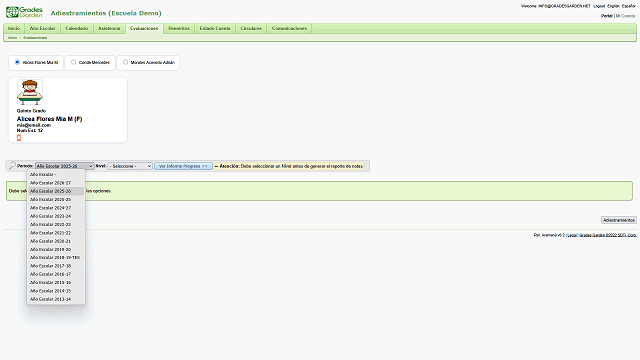Select the Conde Mercedes radio button
The image size is (640, 360).
73,62
